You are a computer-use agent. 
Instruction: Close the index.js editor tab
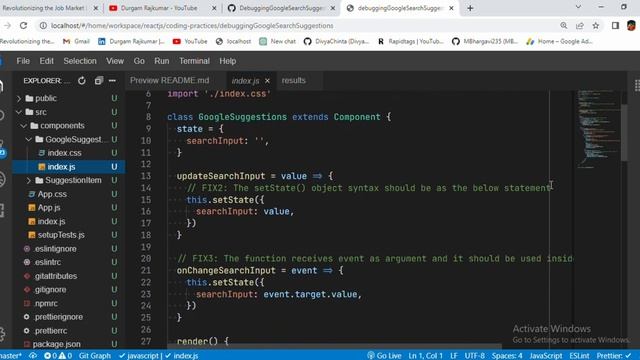click(267, 81)
